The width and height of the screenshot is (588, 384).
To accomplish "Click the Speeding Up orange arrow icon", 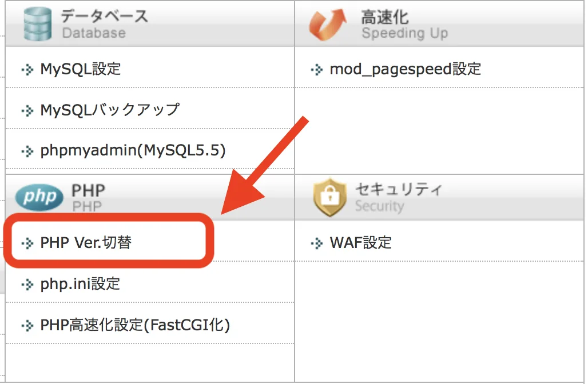I will [x=327, y=25].
